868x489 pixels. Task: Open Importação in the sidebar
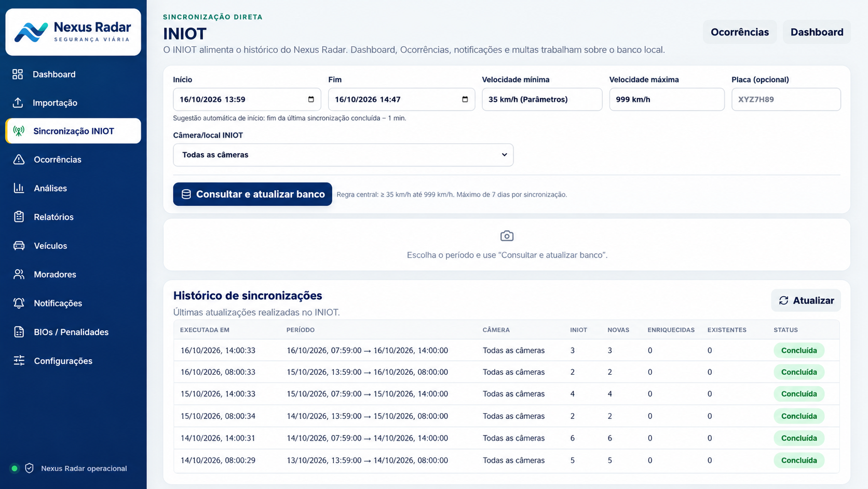[73, 103]
